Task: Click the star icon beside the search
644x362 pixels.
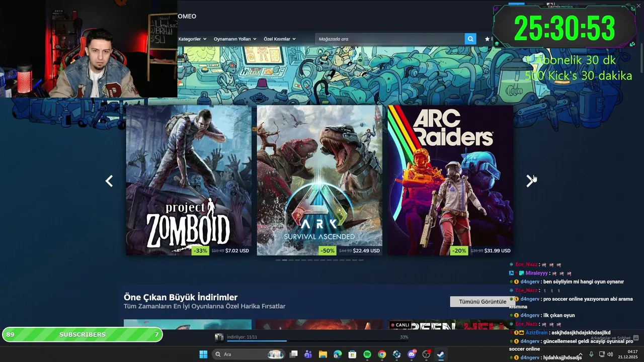Action: (x=487, y=39)
